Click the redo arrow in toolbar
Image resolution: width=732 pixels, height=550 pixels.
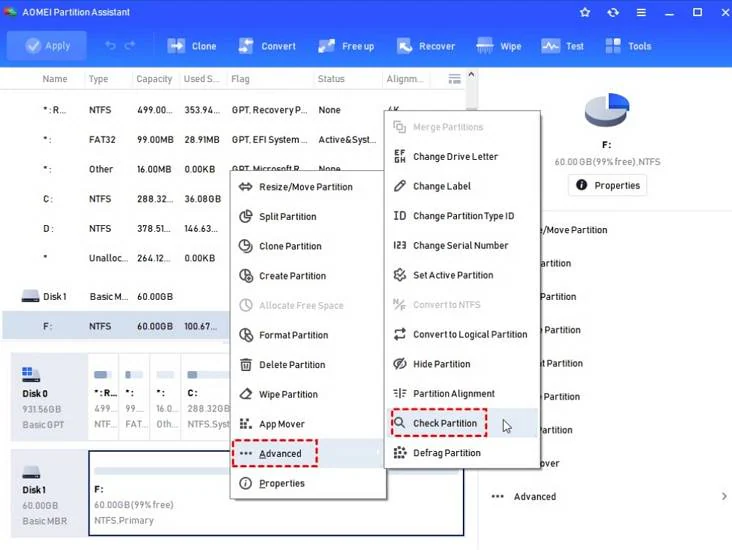pyautogui.click(x=130, y=46)
